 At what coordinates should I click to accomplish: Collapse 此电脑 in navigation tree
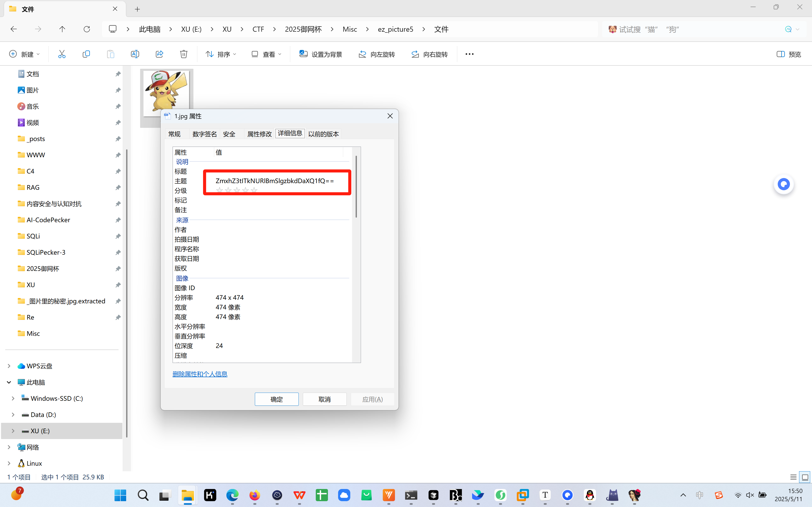(9, 382)
